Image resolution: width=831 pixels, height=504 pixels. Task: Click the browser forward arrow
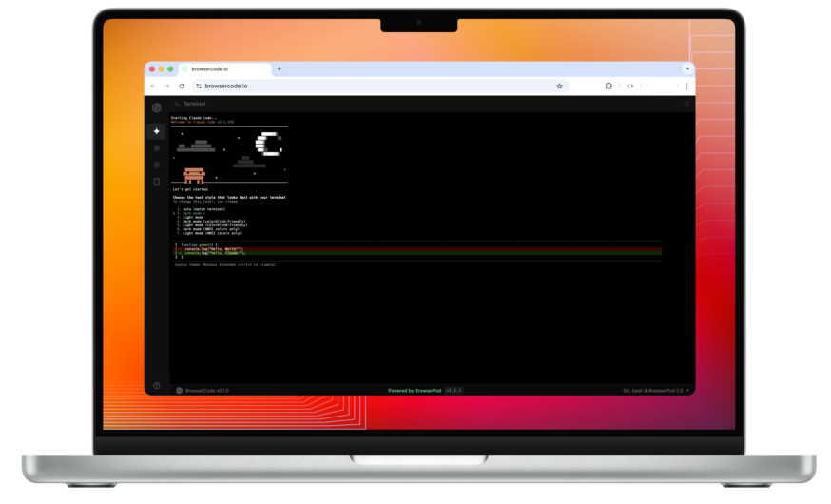167,86
